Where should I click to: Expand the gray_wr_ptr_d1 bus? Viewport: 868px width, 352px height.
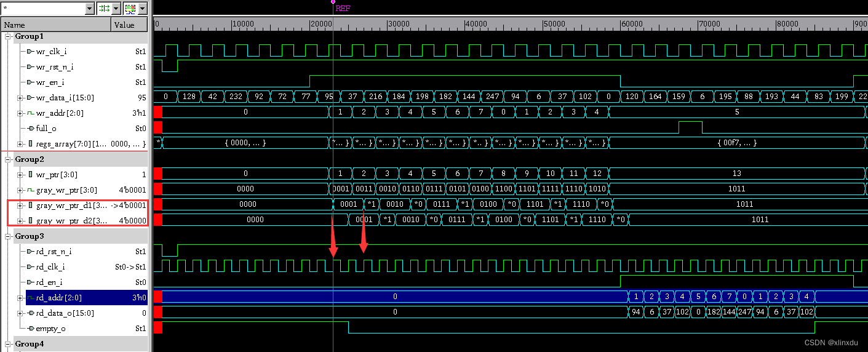pos(20,206)
